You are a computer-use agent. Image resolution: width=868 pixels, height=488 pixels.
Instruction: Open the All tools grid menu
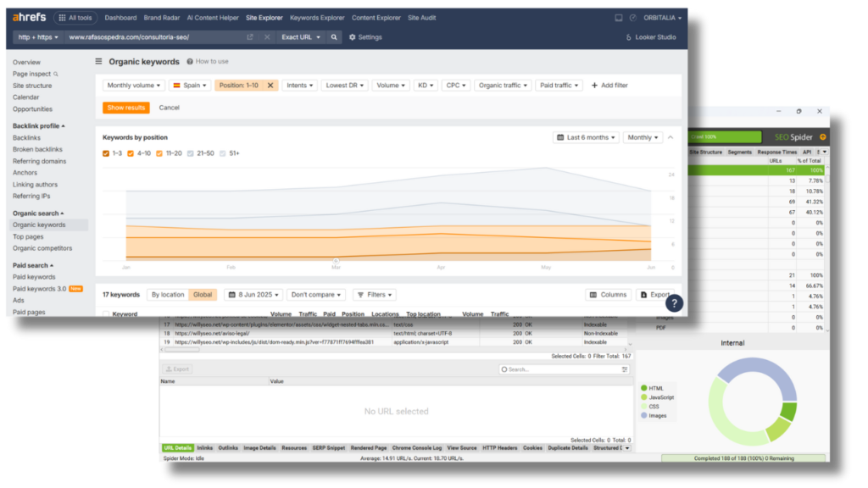(x=75, y=18)
